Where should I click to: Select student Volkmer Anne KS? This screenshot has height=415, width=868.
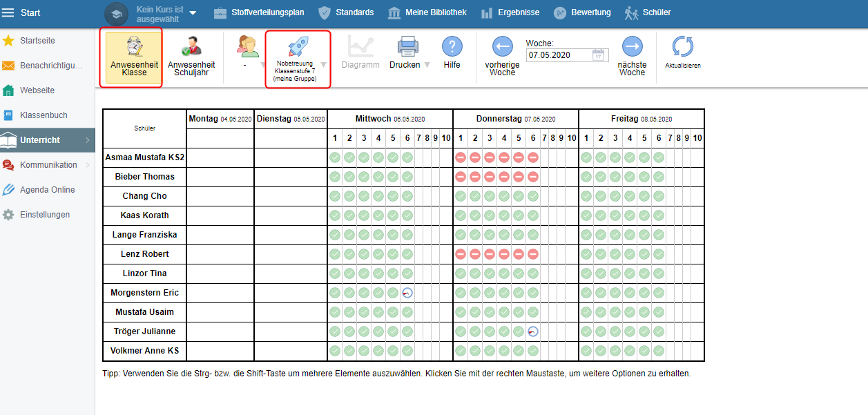pos(144,351)
